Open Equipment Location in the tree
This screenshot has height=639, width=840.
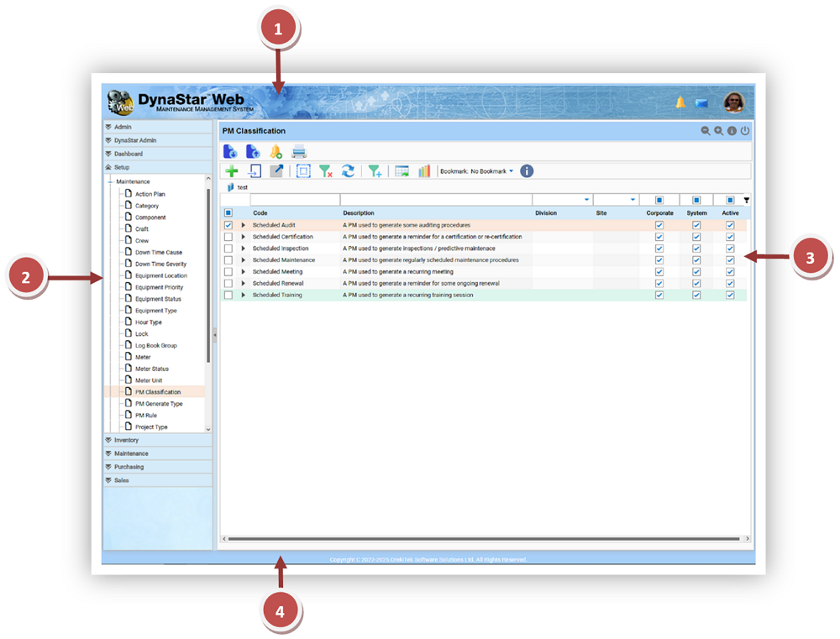coord(160,275)
